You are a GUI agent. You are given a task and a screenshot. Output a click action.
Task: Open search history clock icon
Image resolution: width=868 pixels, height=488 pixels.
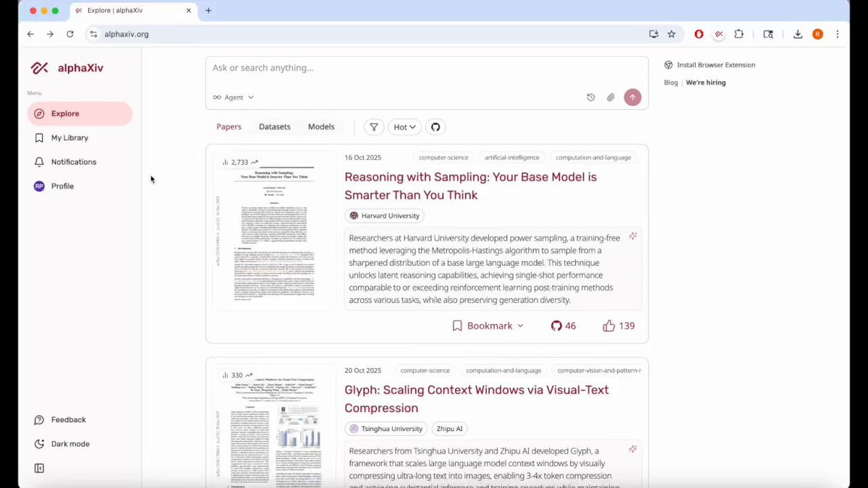click(590, 97)
